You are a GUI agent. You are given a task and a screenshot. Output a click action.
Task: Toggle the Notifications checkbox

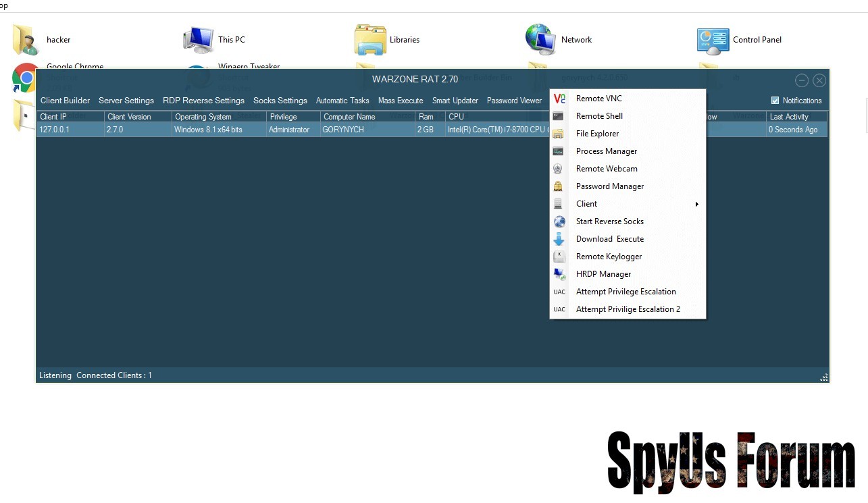coord(775,101)
